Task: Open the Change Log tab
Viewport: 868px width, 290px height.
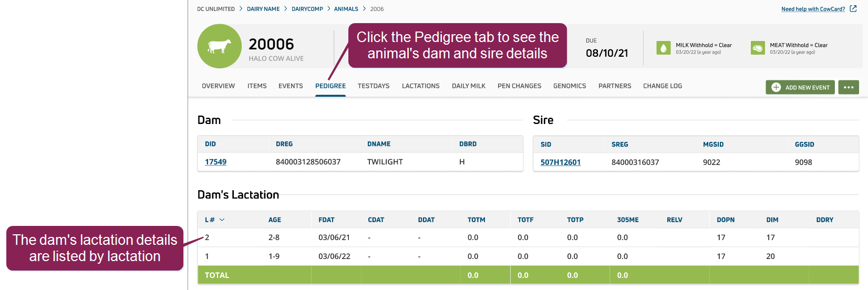Action: [x=662, y=86]
